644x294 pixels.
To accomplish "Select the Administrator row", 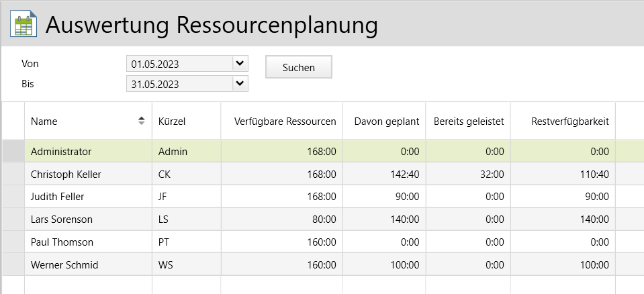I will [x=61, y=152].
